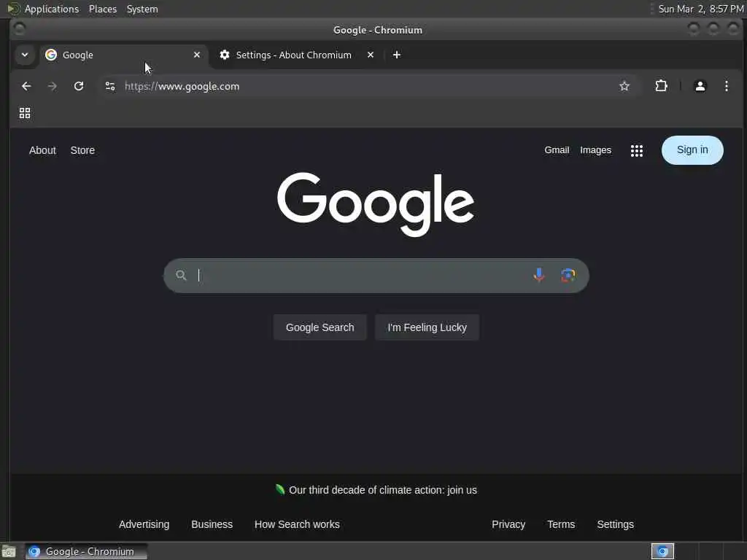Open the Applications menu
This screenshot has width=747, height=560.
(52, 9)
